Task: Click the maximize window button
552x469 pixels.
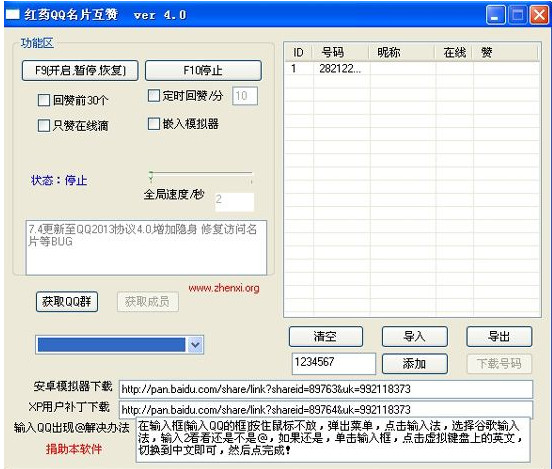Action: 518,15
